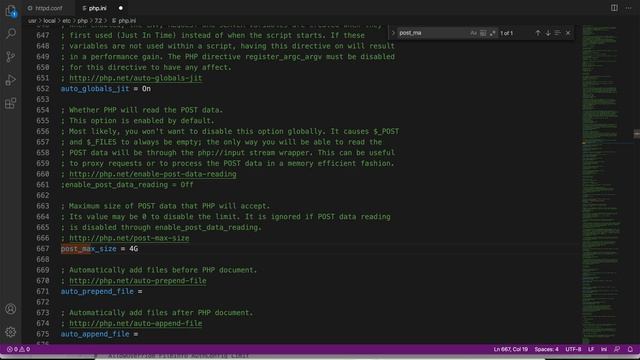Open the Explorer view in activity bar
The width and height of the screenshot is (640, 360).
(x=11, y=11)
